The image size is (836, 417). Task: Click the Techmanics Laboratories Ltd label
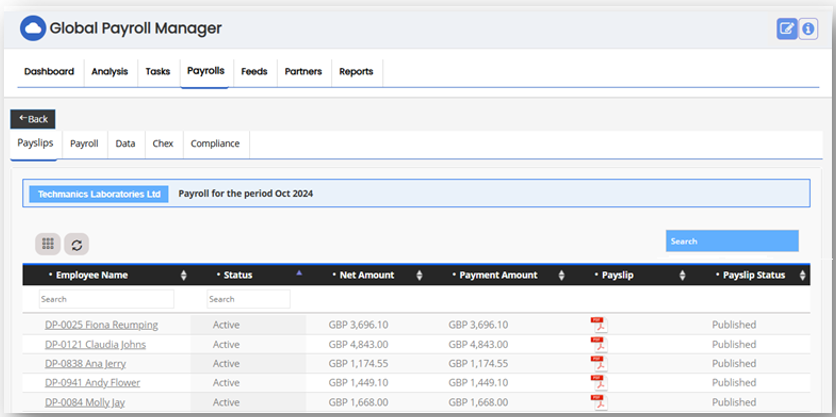pos(99,194)
